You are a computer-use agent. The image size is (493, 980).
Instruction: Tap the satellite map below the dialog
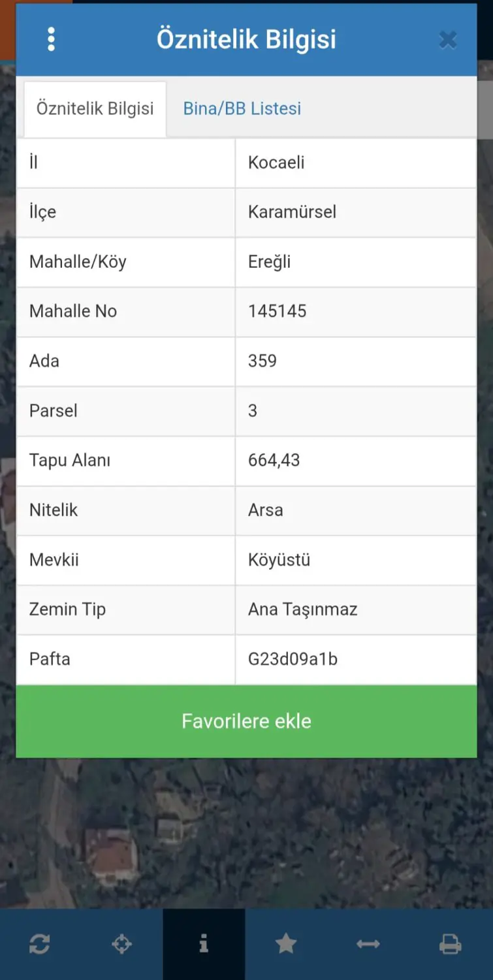247,833
